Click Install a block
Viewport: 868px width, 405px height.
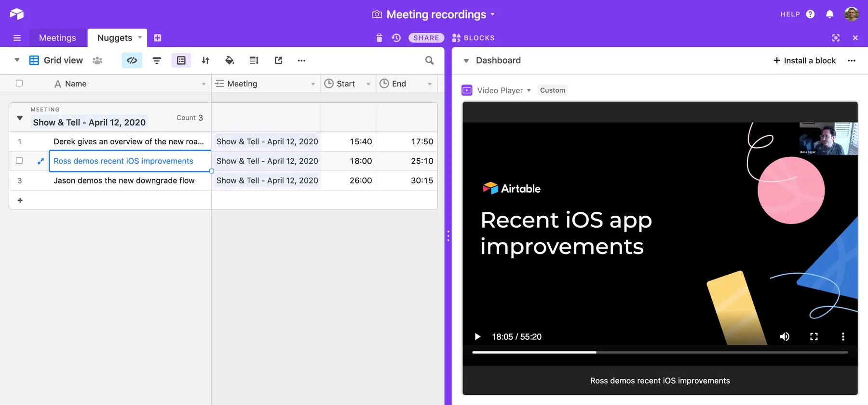pos(804,60)
